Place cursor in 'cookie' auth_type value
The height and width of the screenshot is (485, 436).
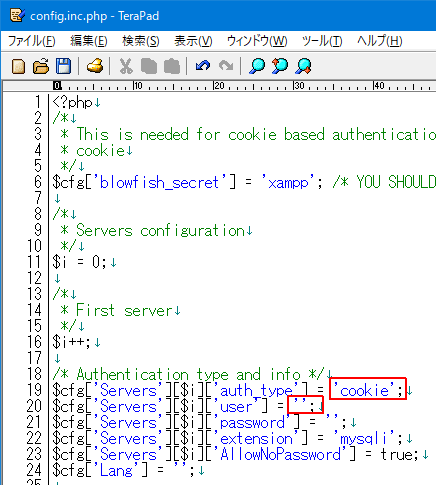[x=364, y=390]
